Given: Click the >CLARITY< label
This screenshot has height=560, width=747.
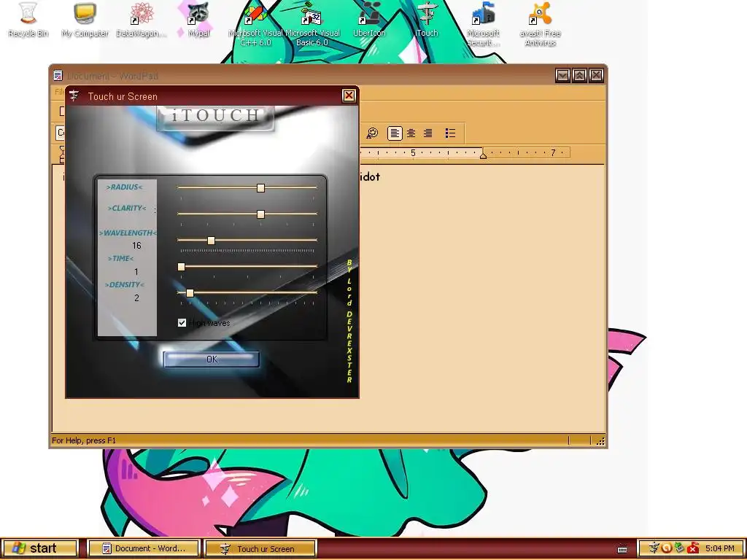Looking at the screenshot, I should coord(127,208).
